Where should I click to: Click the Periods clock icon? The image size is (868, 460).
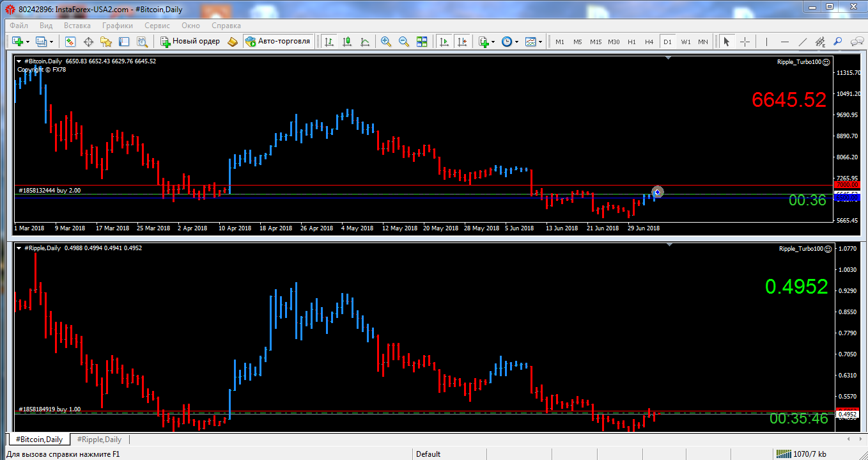tap(506, 42)
